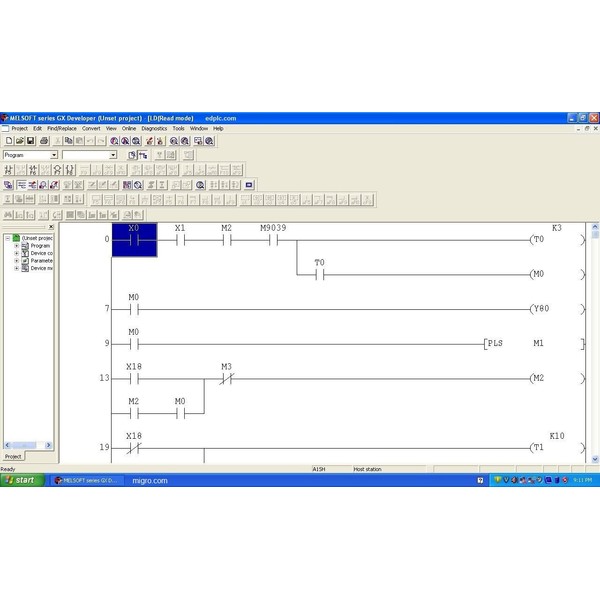This screenshot has width=600, height=600.
Task: Click the Print icon in toolbar
Action: click(x=44, y=141)
